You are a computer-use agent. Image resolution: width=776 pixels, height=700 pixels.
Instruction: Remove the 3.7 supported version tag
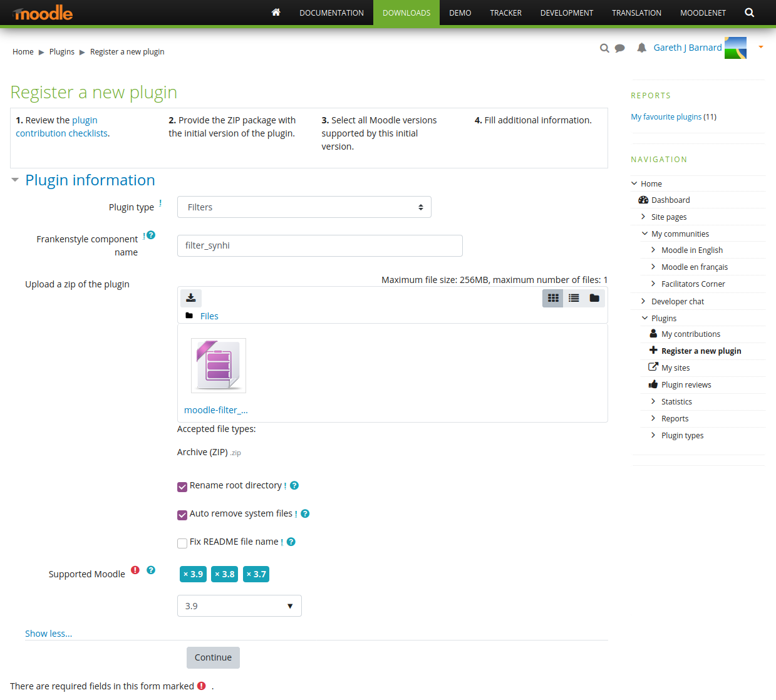[256, 574]
